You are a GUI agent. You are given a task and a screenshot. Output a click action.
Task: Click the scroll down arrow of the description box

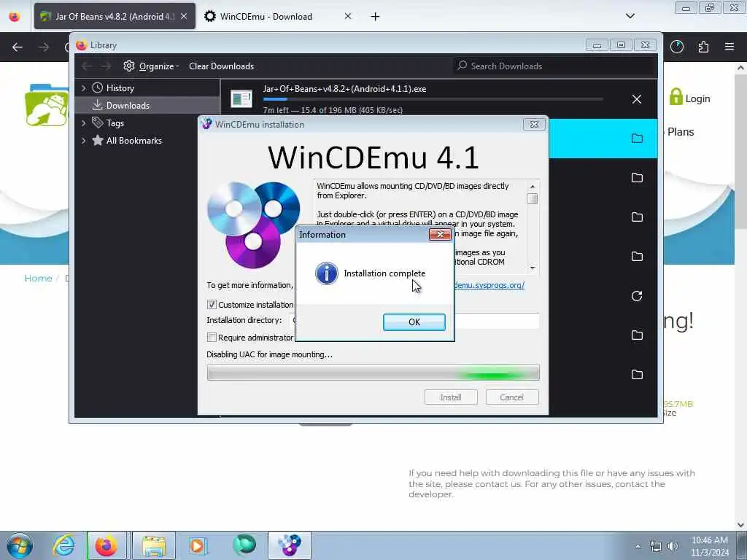tap(533, 268)
